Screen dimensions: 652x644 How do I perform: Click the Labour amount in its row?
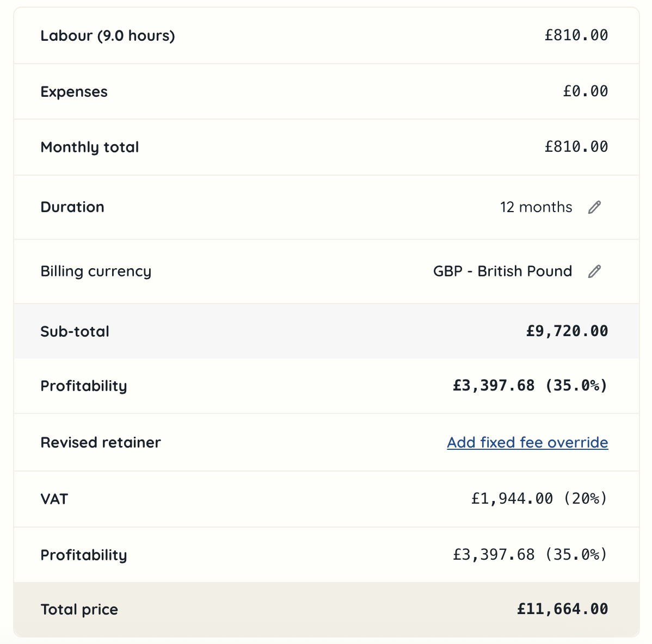(576, 35)
